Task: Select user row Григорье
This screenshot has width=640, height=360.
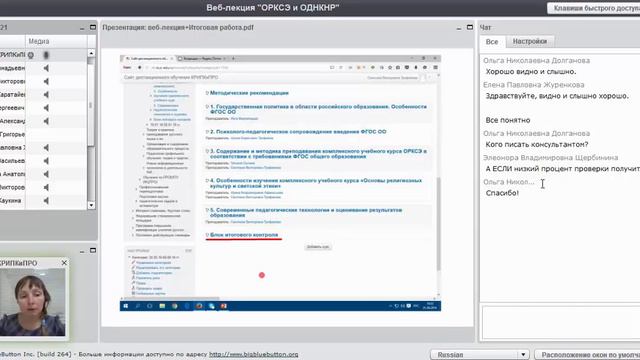Action: point(44,134)
